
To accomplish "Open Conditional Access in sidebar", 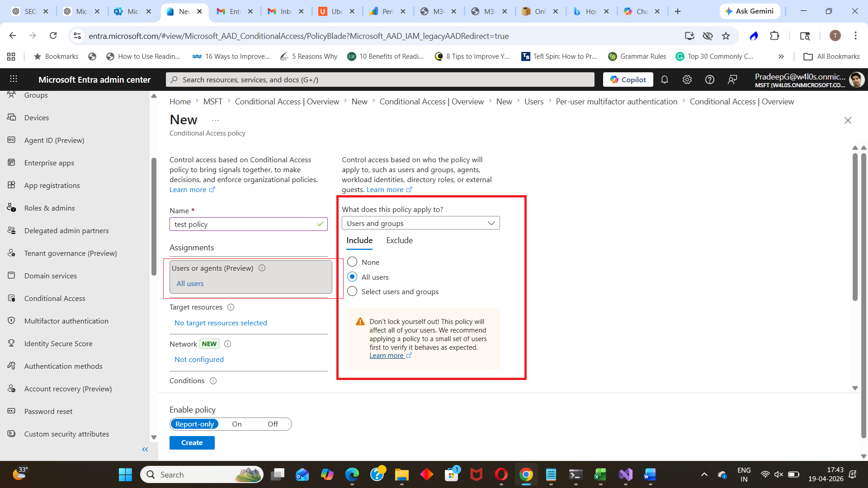I will pos(55,298).
